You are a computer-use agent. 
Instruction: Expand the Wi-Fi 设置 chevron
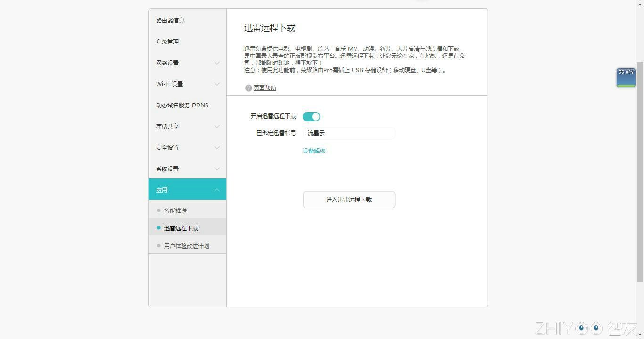(217, 84)
